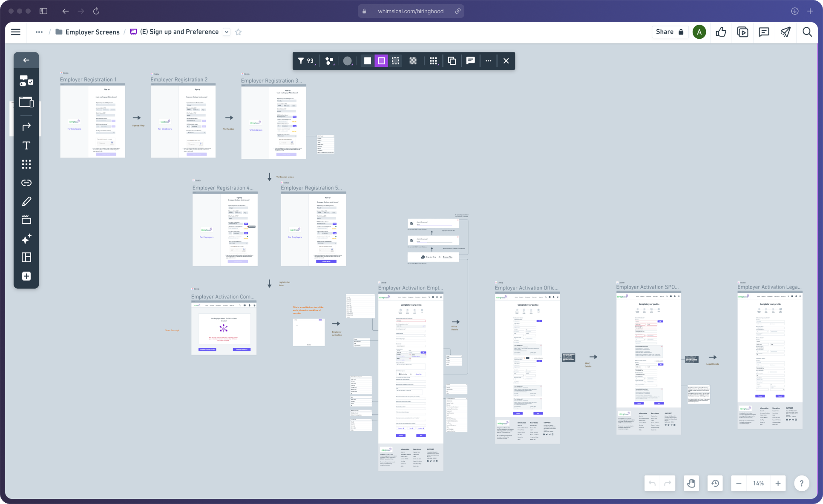
Task: Click the Undo arrow at bottom right
Action: [652, 483]
